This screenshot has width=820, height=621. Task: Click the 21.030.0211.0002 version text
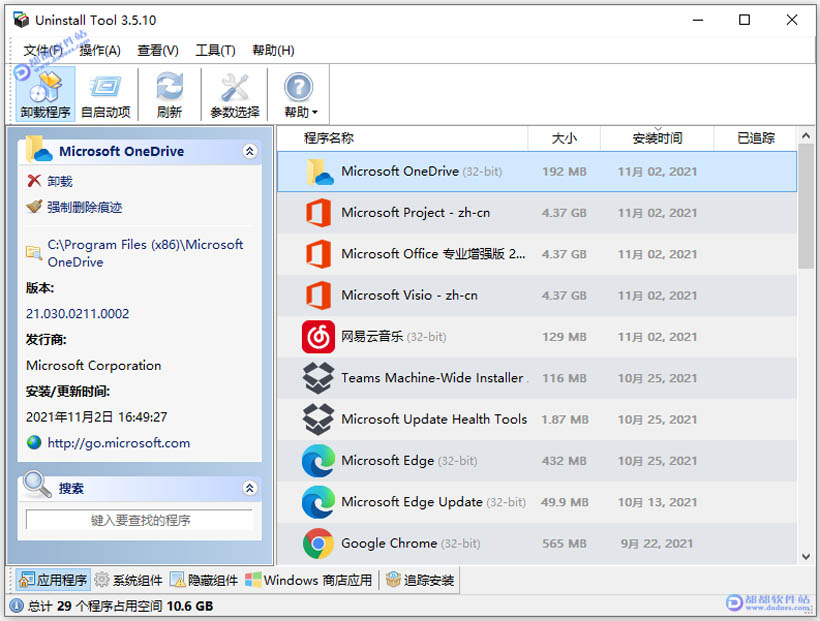pos(77,313)
